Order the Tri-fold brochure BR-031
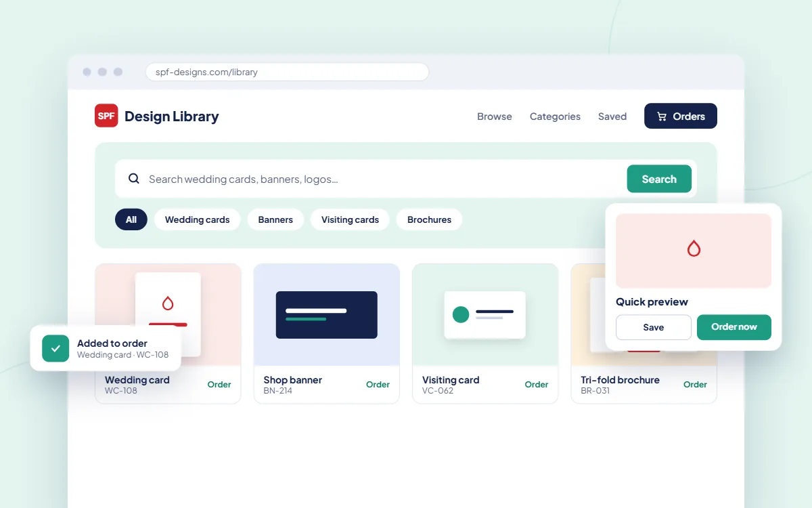 tap(695, 384)
